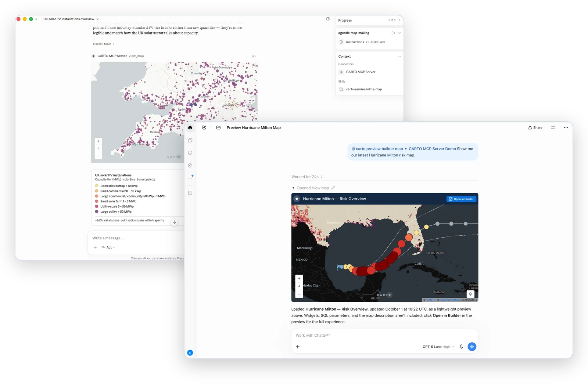Viewport: 588px width, 387px height.
Task: Click the Large utility purple legend swatch
Action: point(97,211)
